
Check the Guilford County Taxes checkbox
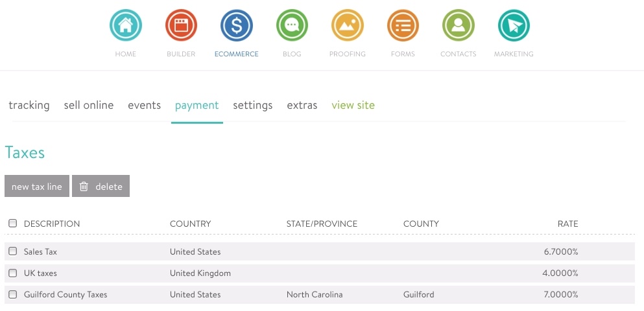pyautogui.click(x=13, y=294)
